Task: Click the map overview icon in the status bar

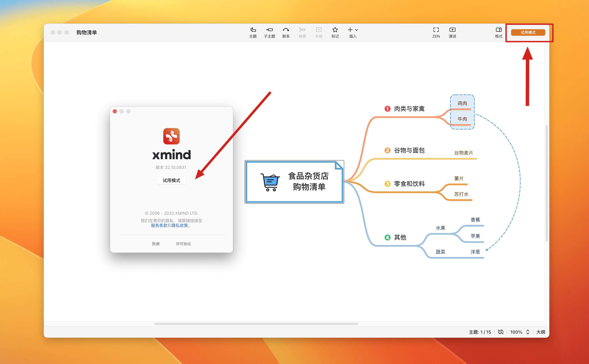Action: coord(501,332)
